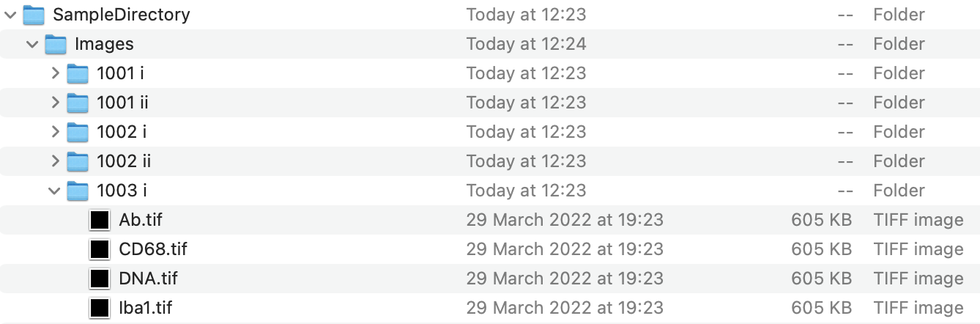Collapse the Images folder disclosure arrow
Viewport: 980px width, 324px height.
pyautogui.click(x=32, y=44)
